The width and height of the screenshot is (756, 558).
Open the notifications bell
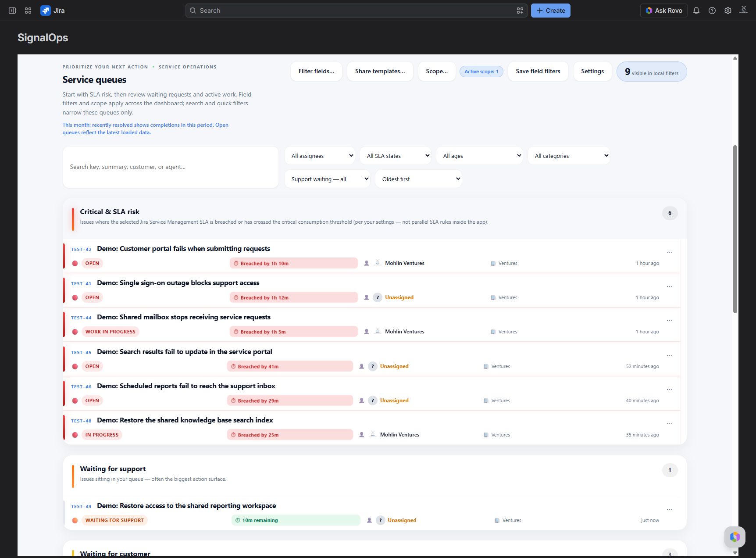click(x=696, y=11)
